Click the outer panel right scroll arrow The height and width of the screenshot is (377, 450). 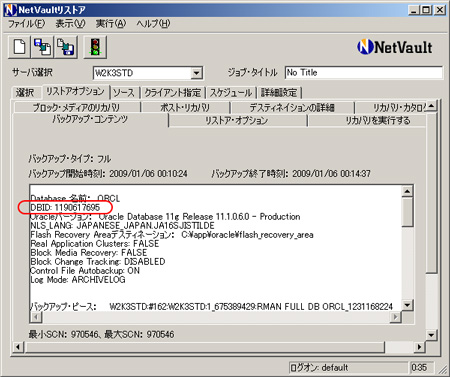click(x=419, y=347)
